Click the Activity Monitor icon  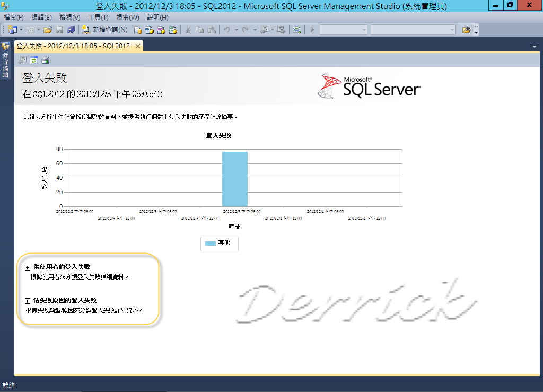pos(297,30)
